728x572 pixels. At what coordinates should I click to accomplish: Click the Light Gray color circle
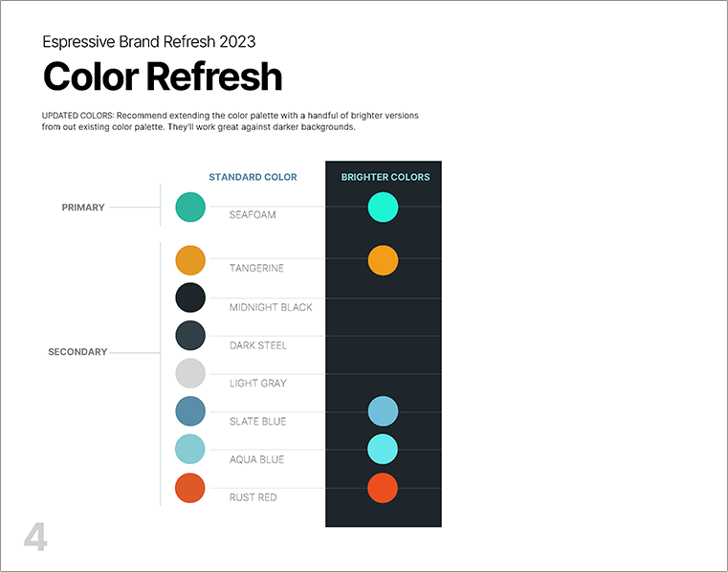(x=190, y=373)
